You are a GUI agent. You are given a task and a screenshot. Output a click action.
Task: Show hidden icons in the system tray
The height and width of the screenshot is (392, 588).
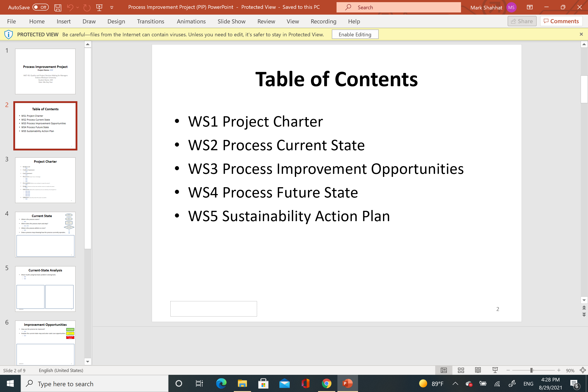click(x=455, y=383)
